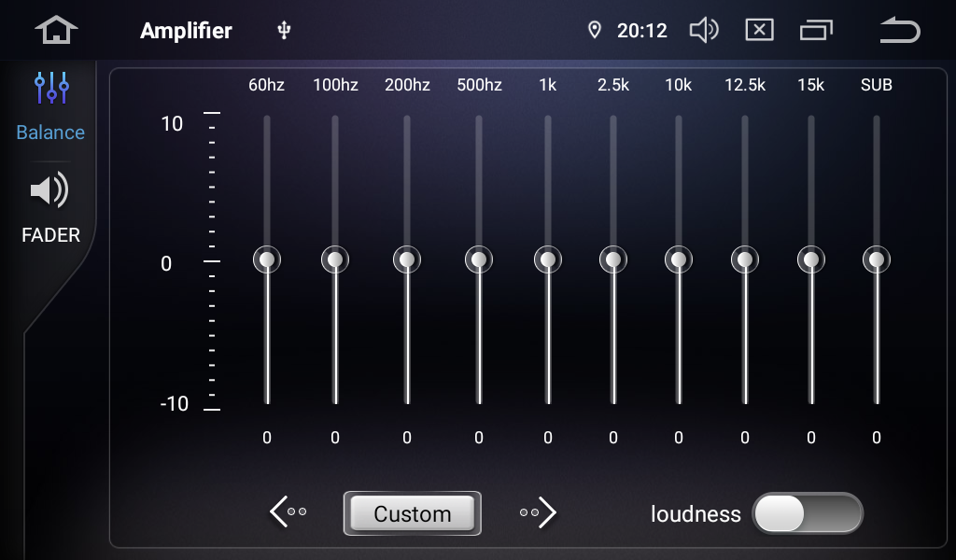Image resolution: width=956 pixels, height=560 pixels.
Task: Switch to previous equalizer preset
Action: (x=288, y=511)
